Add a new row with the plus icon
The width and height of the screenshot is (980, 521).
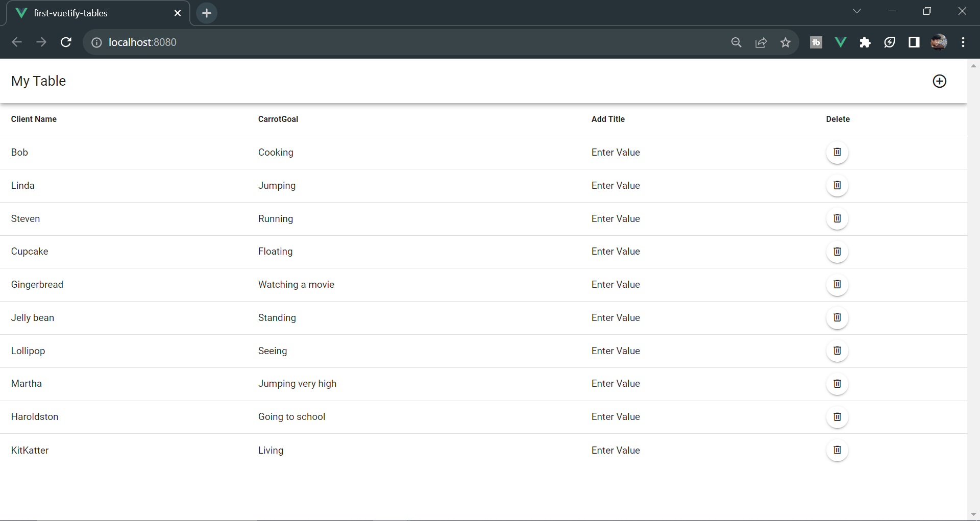(940, 81)
